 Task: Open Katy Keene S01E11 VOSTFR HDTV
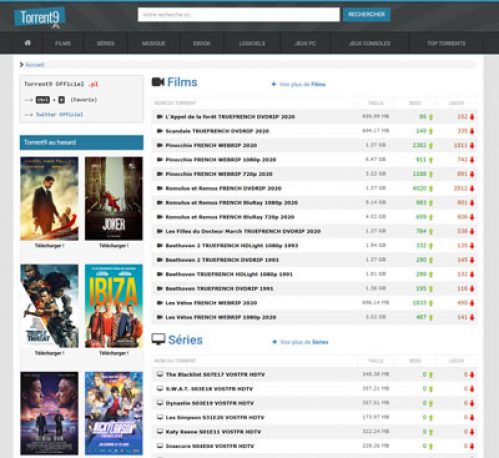click(213, 432)
